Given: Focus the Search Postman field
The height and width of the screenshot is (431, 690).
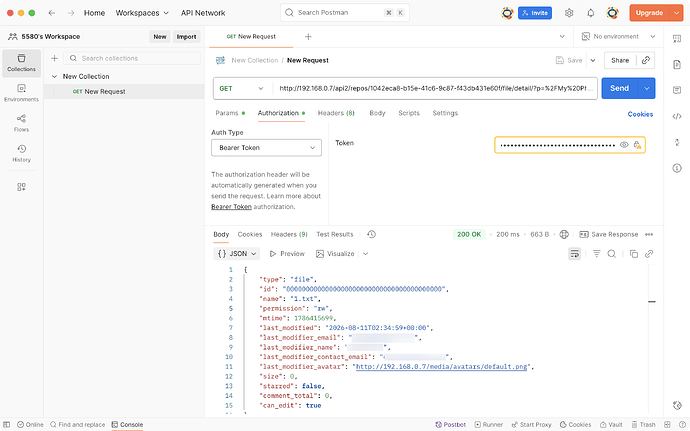Looking at the screenshot, I should click(x=345, y=13).
